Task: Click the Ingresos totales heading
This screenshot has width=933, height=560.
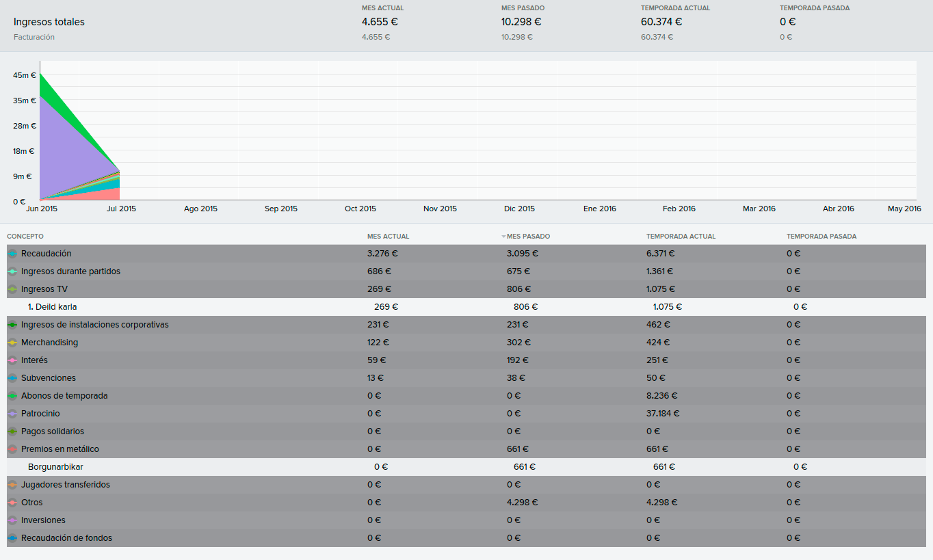Action: (x=49, y=22)
